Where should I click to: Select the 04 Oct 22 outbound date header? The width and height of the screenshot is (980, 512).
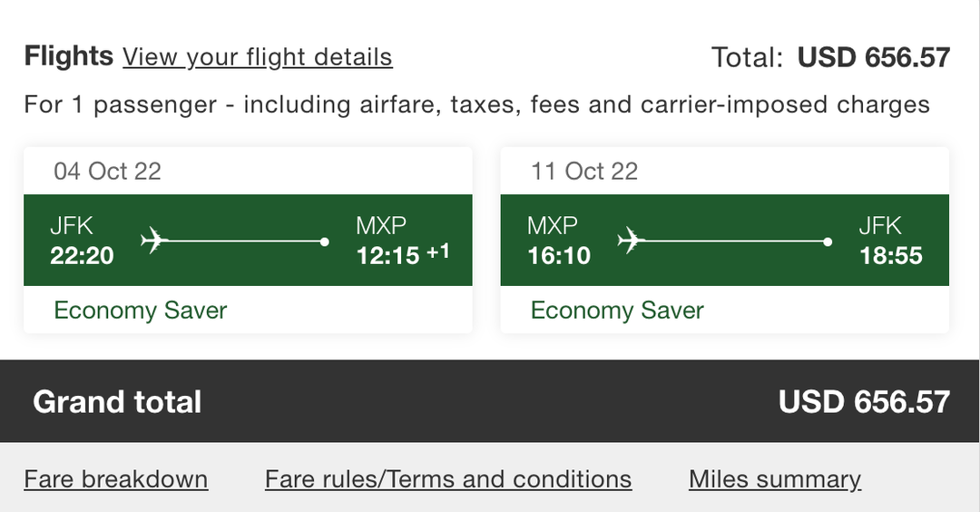click(107, 171)
